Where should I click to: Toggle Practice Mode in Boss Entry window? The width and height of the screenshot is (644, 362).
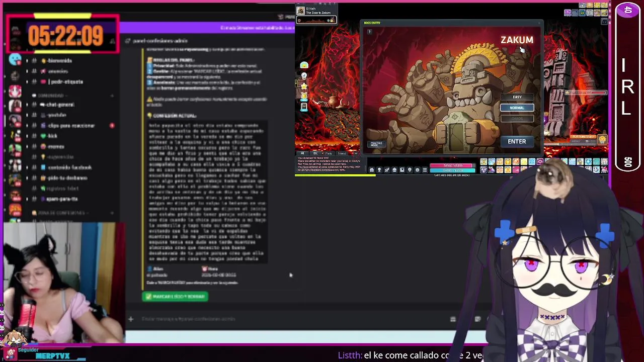376,144
